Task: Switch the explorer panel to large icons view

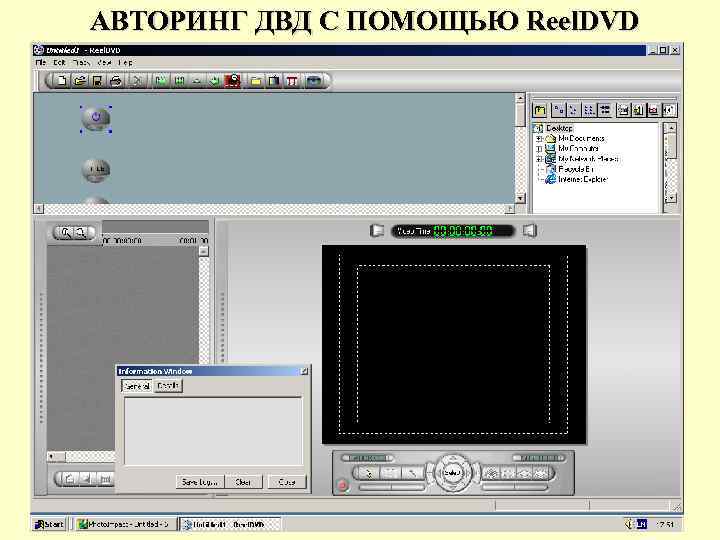Action: coord(558,110)
